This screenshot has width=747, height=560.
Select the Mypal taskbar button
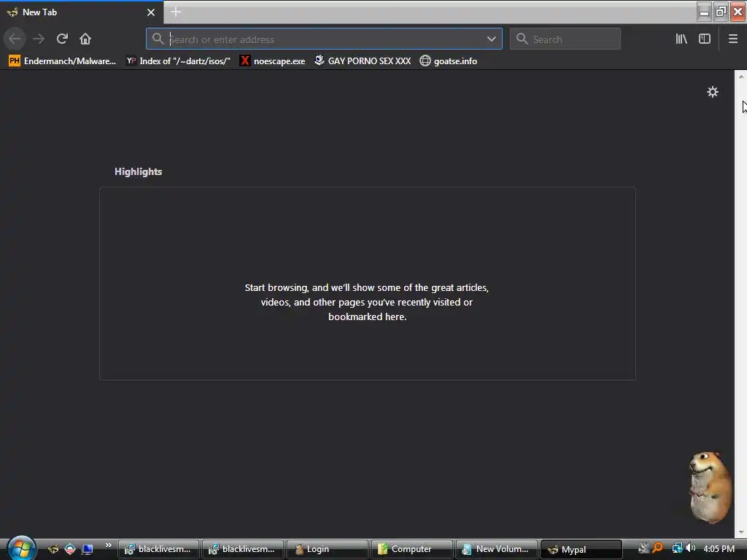(581, 549)
